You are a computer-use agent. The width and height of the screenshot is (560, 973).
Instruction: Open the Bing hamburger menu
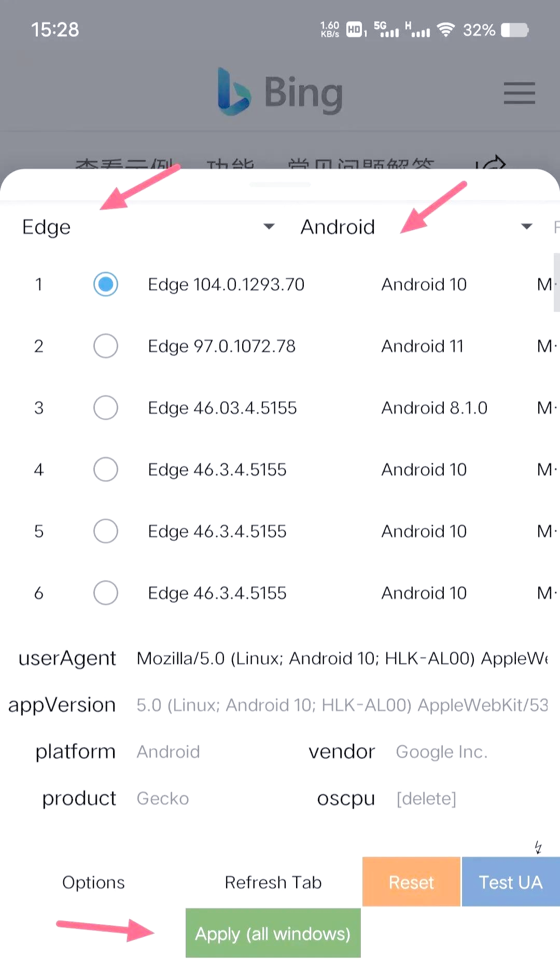coord(519,93)
